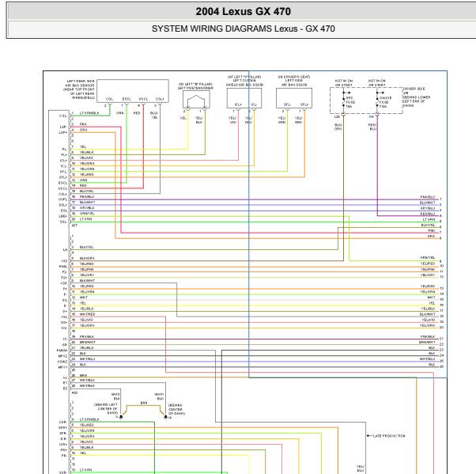476x474 pixels.
Task: Click "GRY/BLU" at right-edge reference 3
Action: (428, 208)
